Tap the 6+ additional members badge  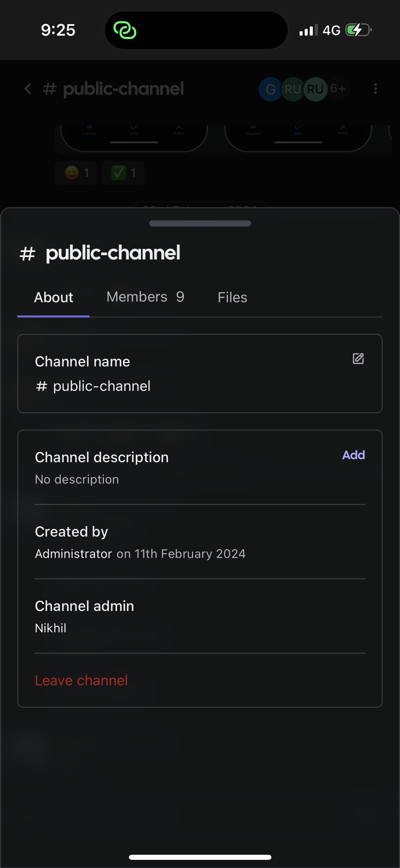point(338,89)
